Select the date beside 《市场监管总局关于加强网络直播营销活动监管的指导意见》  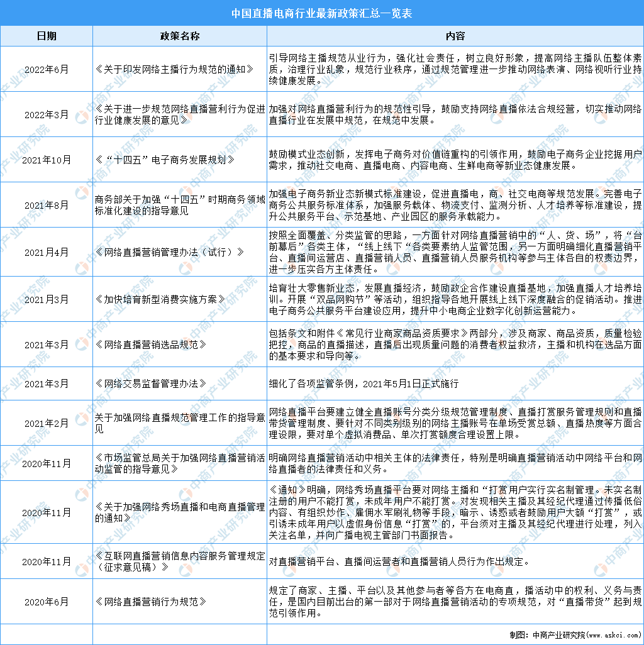(x=47, y=463)
